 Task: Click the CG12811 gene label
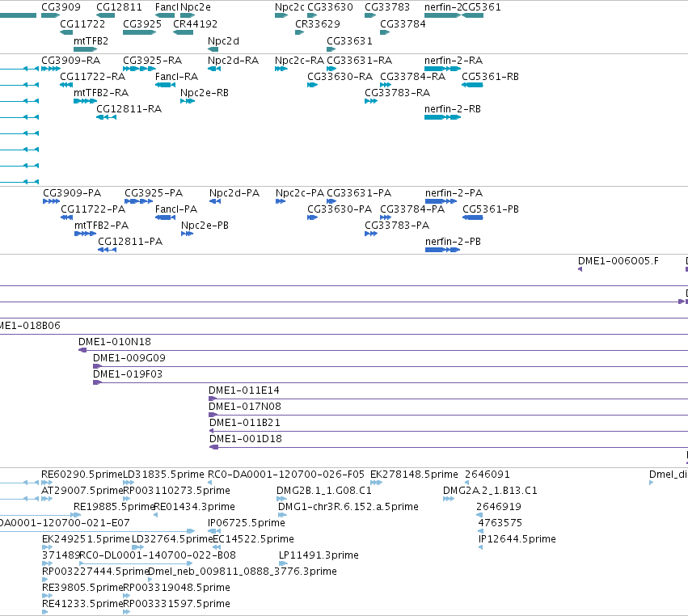[119, 7]
